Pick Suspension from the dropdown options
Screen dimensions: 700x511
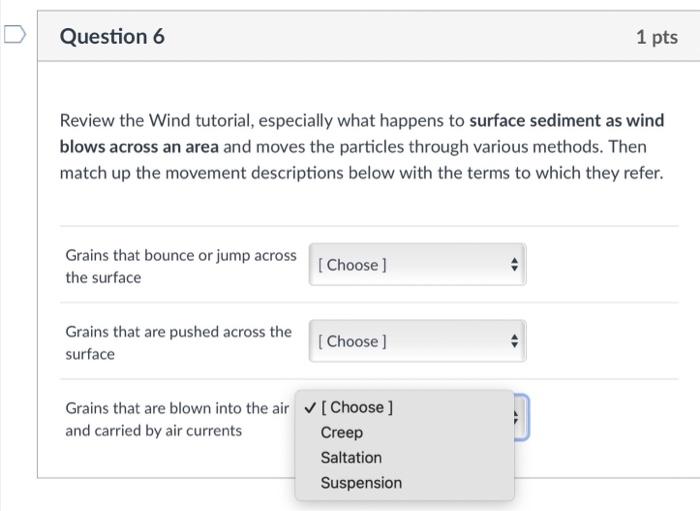(x=361, y=483)
